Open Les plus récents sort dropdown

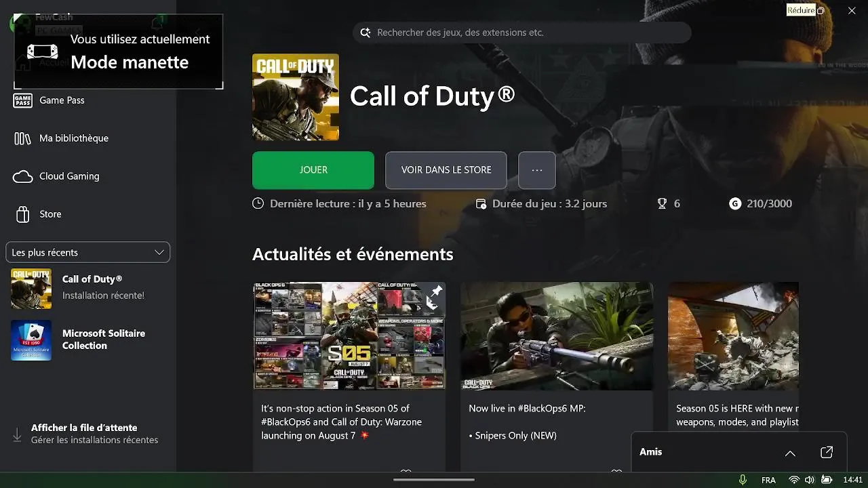[87, 252]
